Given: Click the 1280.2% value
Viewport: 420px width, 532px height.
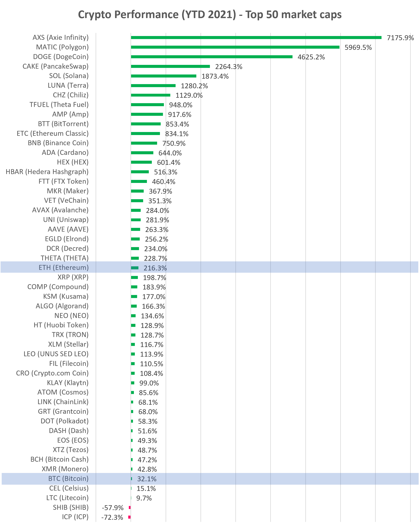Looking at the screenshot, I should coord(194,86).
